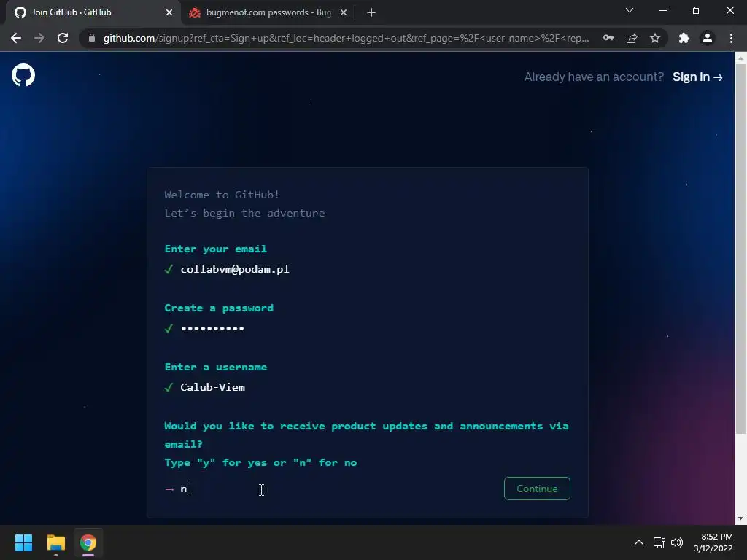This screenshot has width=747, height=560.
Task: Click the share page icon
Action: [x=632, y=38]
